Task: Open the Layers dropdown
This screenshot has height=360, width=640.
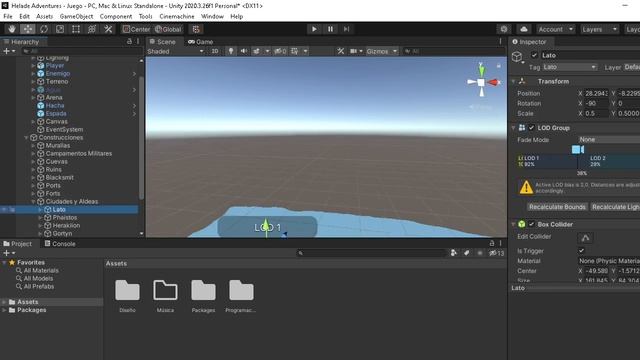Action: 599,29
